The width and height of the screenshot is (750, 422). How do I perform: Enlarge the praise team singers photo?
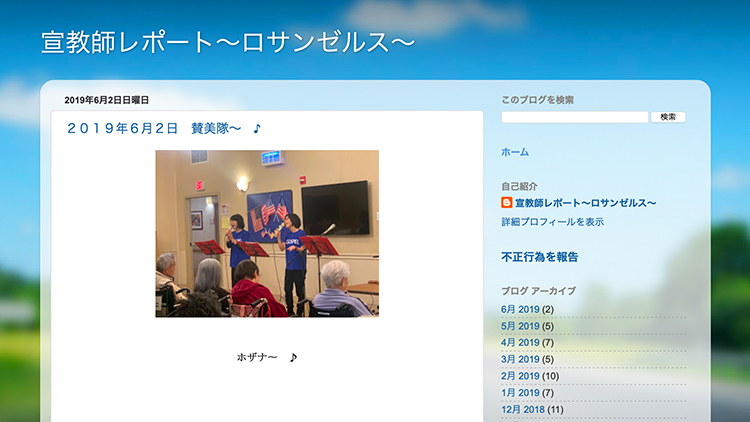click(x=267, y=233)
